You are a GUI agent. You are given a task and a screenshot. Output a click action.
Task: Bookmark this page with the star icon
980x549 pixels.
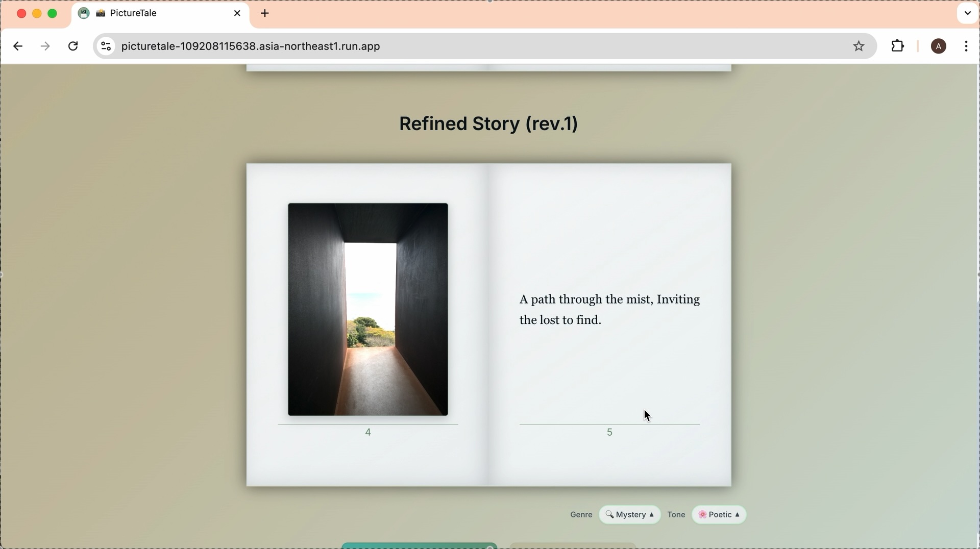[x=859, y=46]
